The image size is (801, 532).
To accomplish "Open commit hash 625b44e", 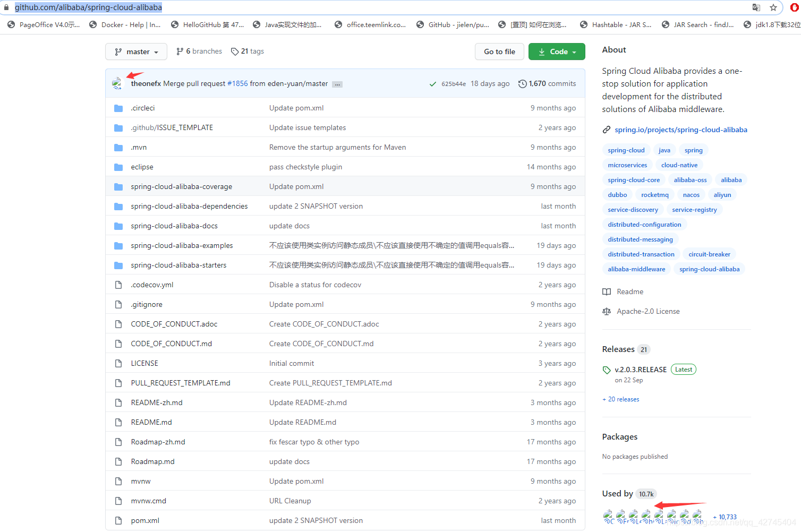I will pyautogui.click(x=454, y=84).
